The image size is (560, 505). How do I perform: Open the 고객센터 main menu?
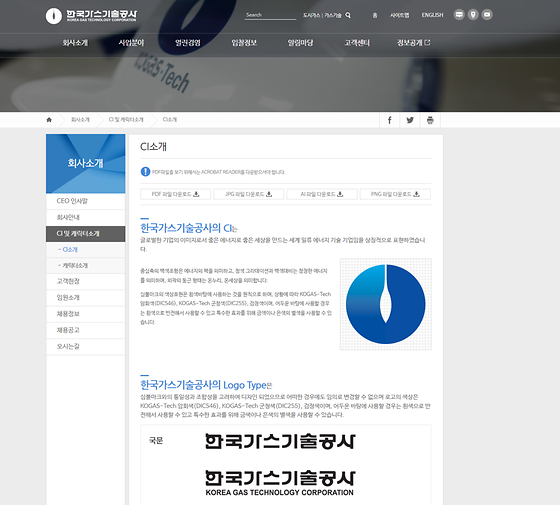357,43
